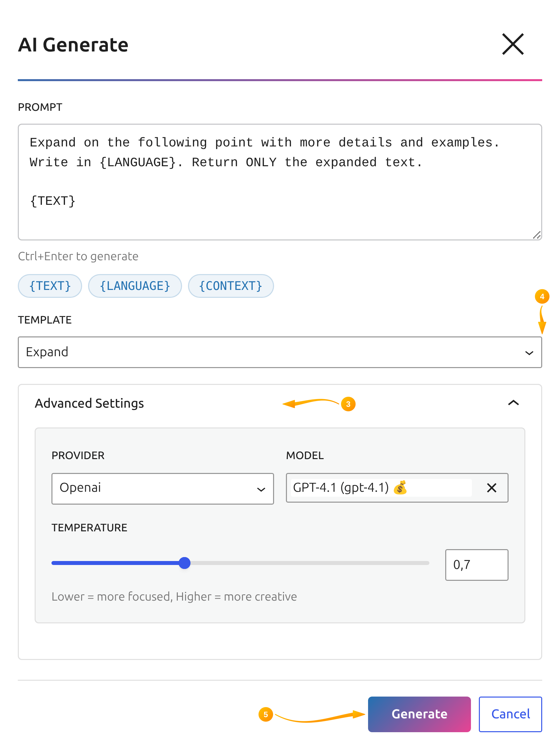Open the Template dropdown showing Expand
Viewport: 560px width, 750px height.
[x=280, y=352]
